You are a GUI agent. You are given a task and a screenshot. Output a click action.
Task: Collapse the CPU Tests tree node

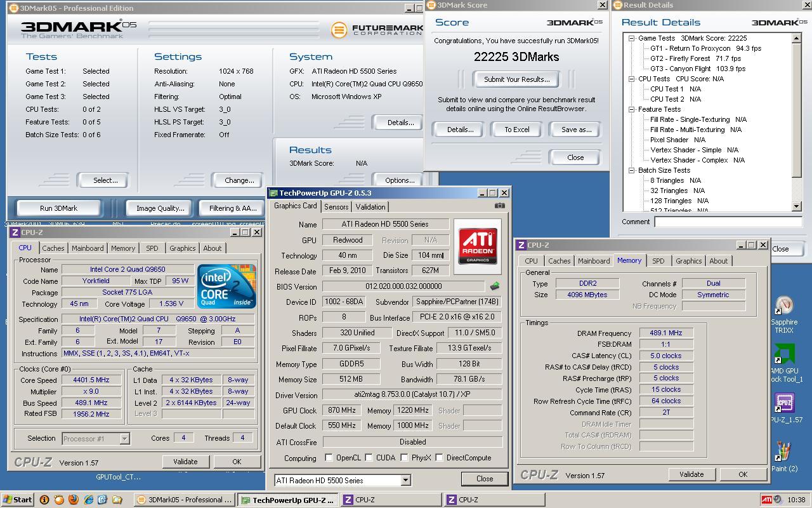click(632, 79)
